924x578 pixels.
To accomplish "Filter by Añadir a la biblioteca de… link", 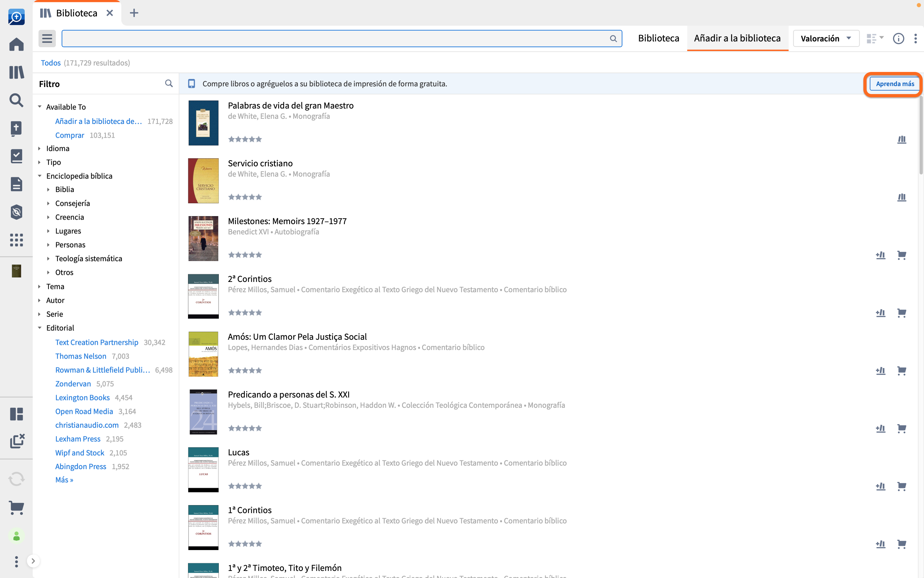I will pyautogui.click(x=98, y=121).
